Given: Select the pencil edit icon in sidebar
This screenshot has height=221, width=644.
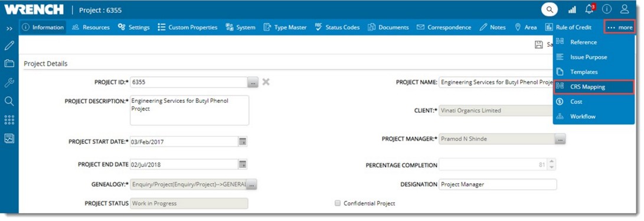Looking at the screenshot, I should point(9,45).
